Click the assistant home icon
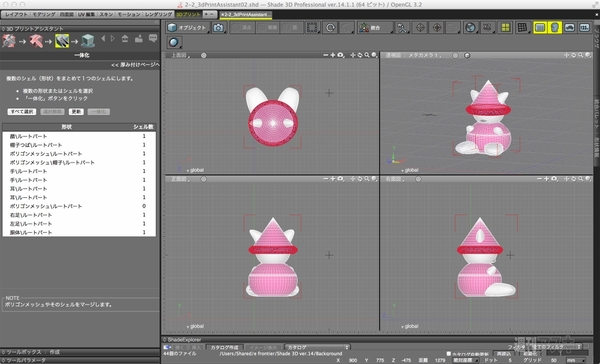The width and height of the screenshot is (600, 364). [125, 39]
